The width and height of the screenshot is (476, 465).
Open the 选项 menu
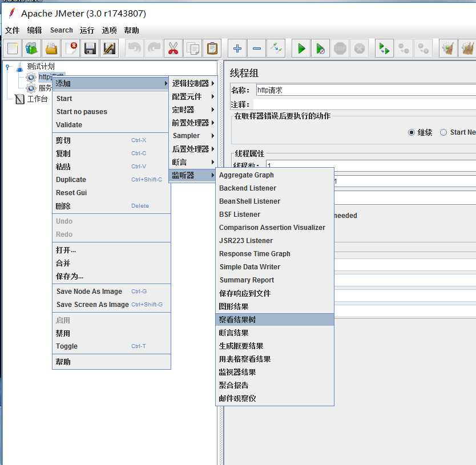click(109, 30)
